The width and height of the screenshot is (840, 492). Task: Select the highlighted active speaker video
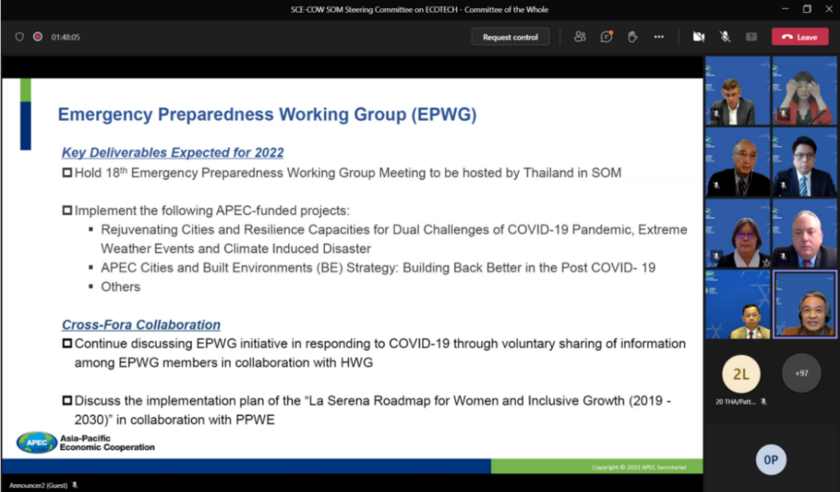coord(805,304)
